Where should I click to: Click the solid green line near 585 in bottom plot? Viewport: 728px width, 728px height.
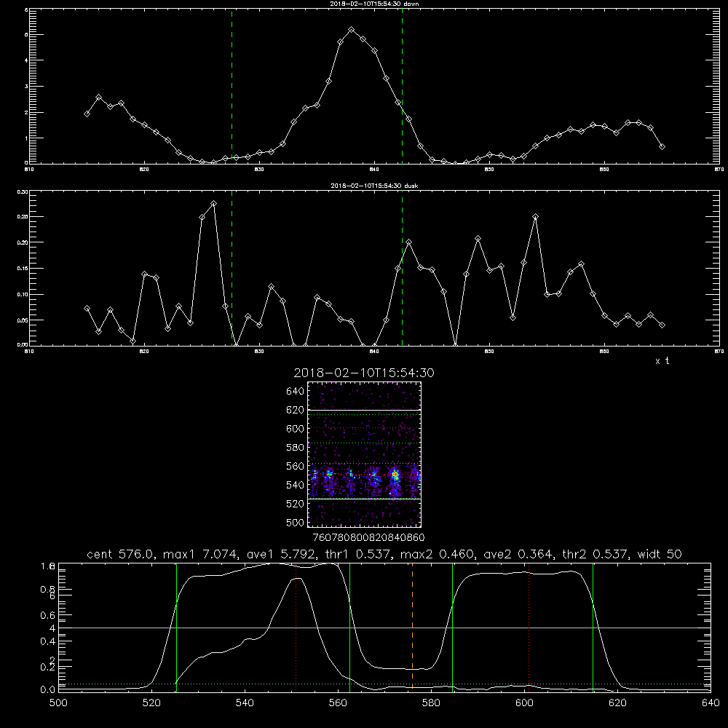tap(452, 627)
